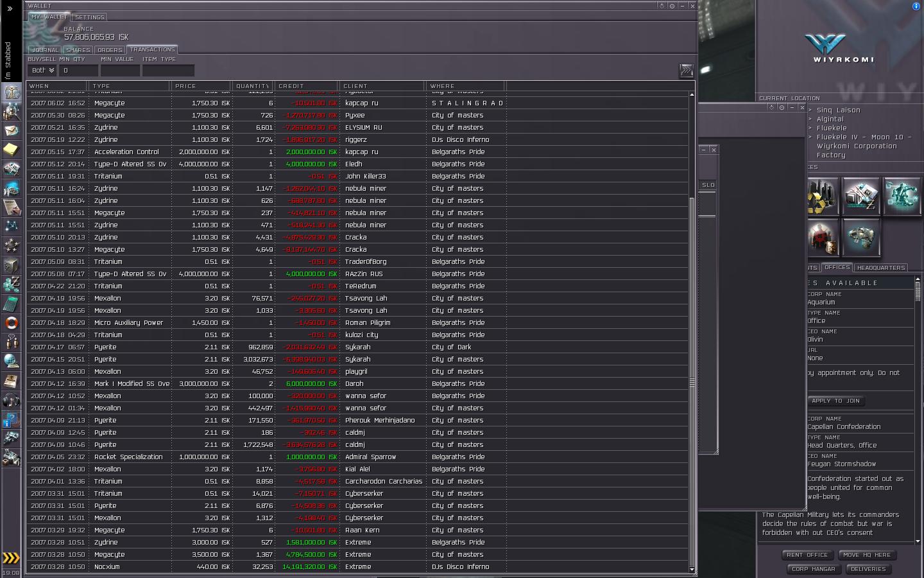Click the recycling reprocessing plant station service icon
The width and height of the screenshot is (924, 578).
coord(823,196)
